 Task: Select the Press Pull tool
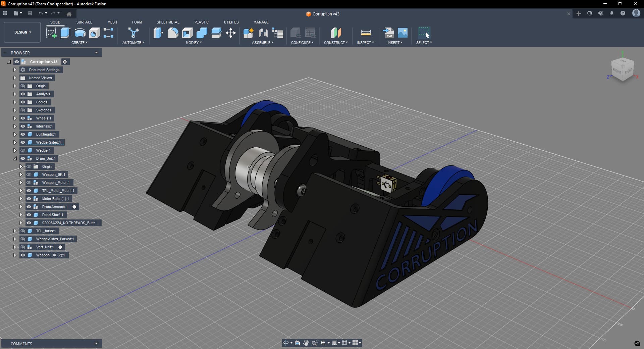pyautogui.click(x=158, y=33)
